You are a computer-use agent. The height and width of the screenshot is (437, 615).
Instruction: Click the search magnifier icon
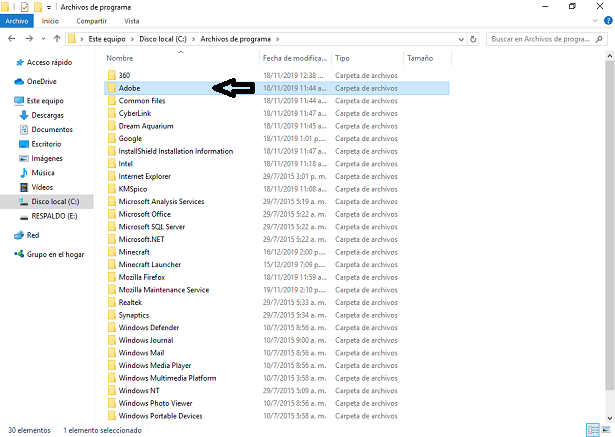599,39
